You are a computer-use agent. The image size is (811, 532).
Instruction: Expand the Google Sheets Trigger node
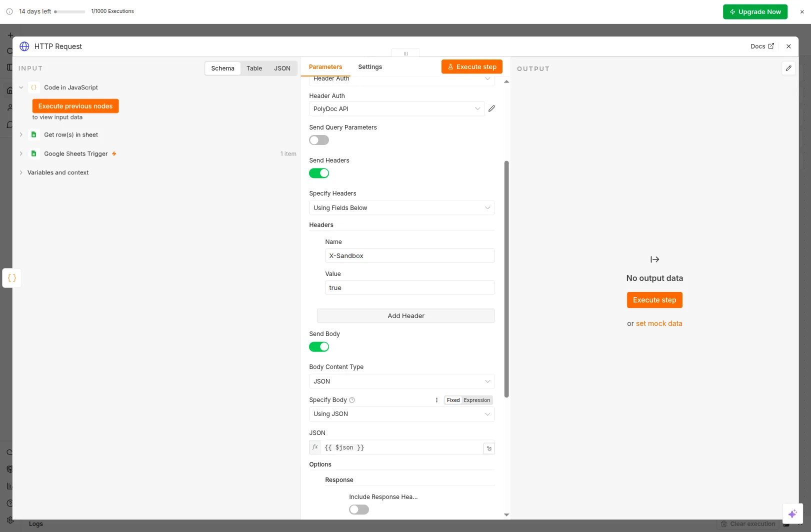(21, 153)
